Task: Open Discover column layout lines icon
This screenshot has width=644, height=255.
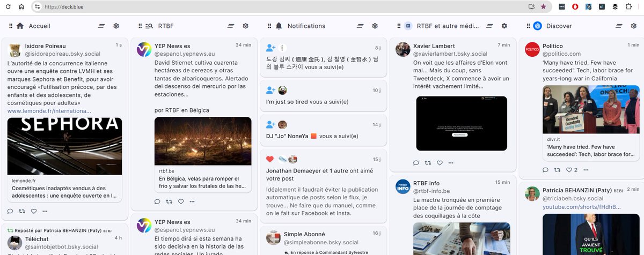Action: pos(619,26)
